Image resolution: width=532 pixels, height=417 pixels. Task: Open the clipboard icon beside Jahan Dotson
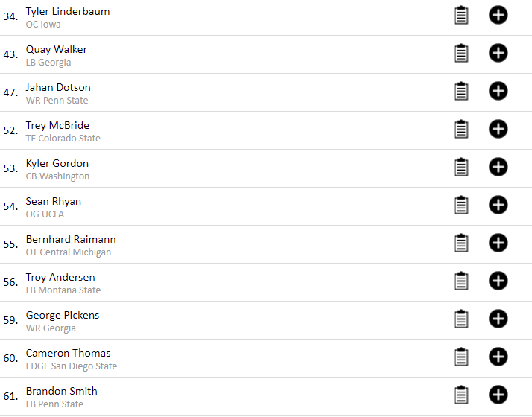click(x=461, y=91)
